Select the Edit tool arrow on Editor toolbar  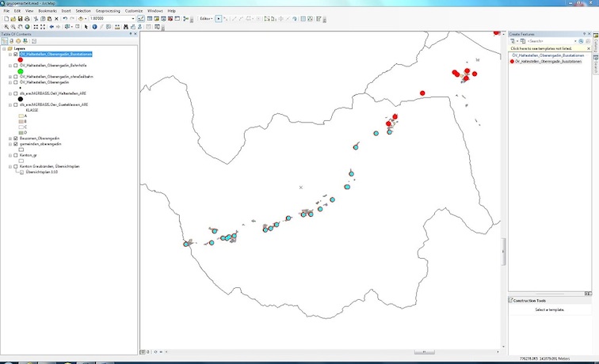(x=219, y=18)
